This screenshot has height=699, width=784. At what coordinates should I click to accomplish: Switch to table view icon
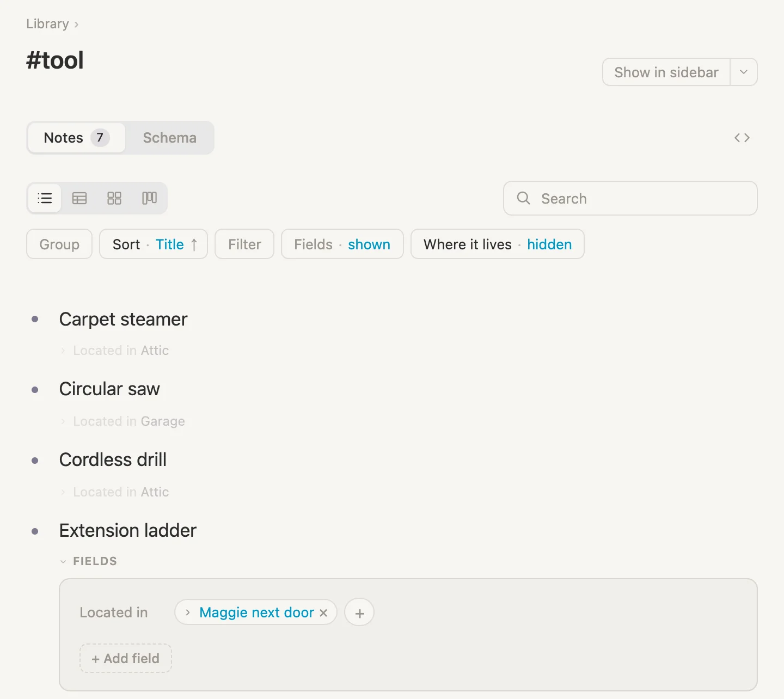pos(79,198)
